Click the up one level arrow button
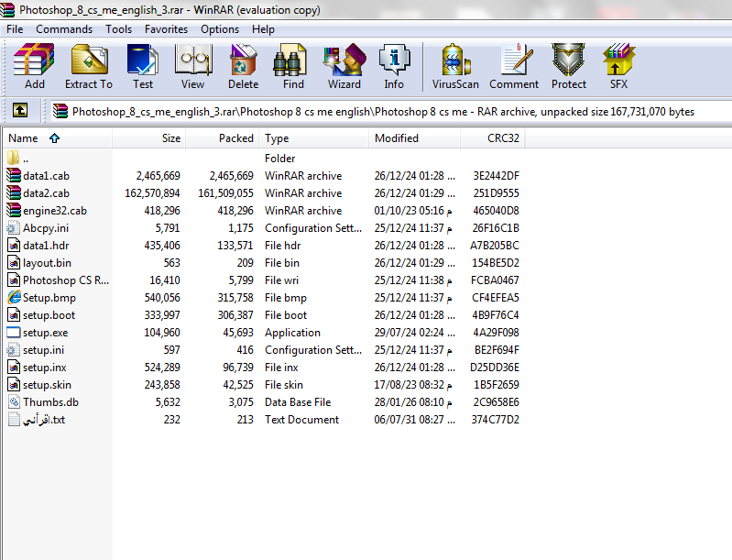Screen dimensions: 732x560 (x=19, y=111)
